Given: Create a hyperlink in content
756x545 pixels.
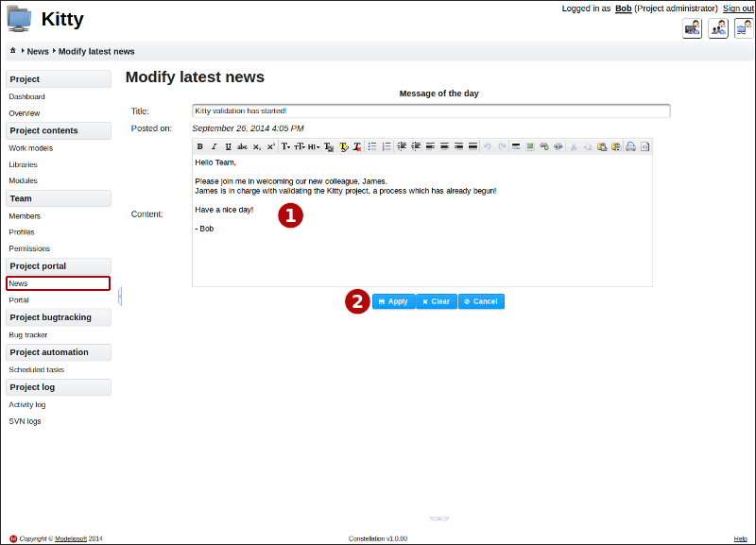Looking at the screenshot, I should pos(544,146).
